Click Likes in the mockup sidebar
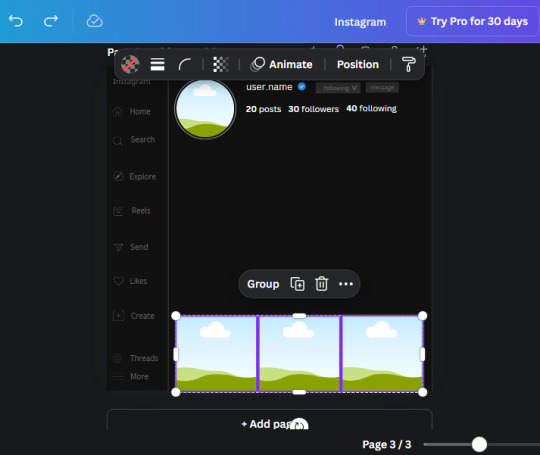This screenshot has width=540, height=455. tap(138, 281)
